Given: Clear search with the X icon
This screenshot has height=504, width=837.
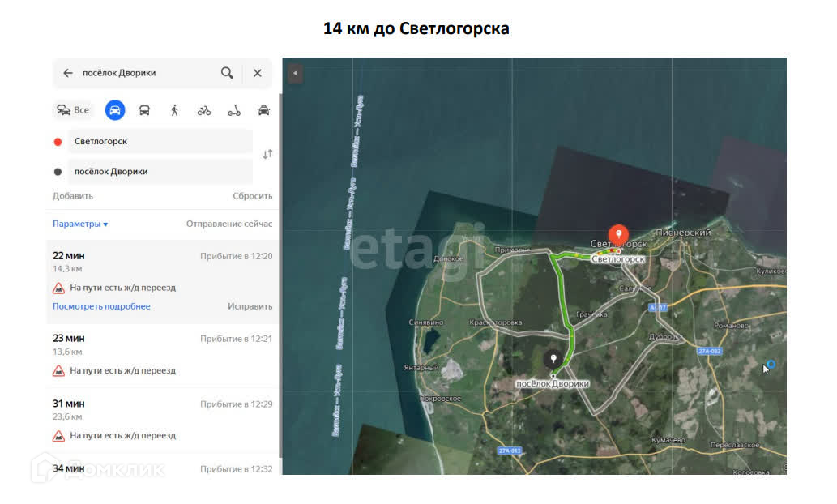Looking at the screenshot, I should pos(258,73).
